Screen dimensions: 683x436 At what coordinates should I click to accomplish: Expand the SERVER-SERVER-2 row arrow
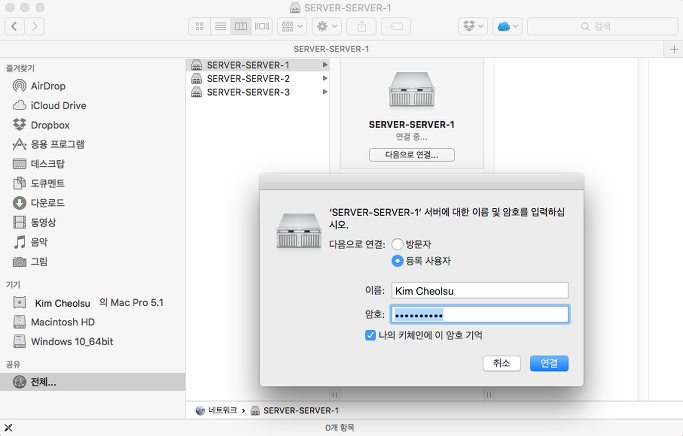coord(325,78)
